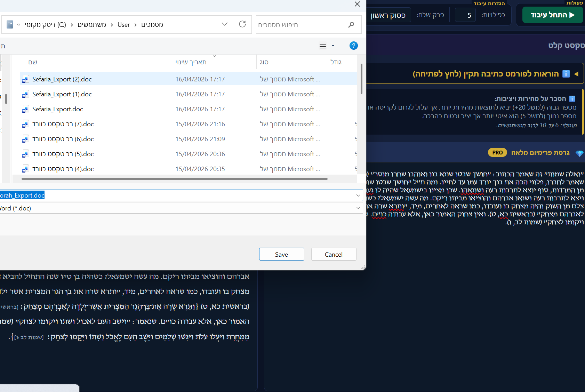
Task: Click the Sefaria_Export (1).doc file icon
Action: point(25,94)
